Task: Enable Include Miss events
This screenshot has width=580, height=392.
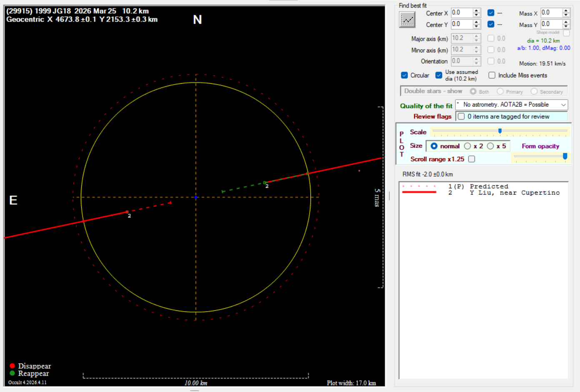Action: [492, 75]
